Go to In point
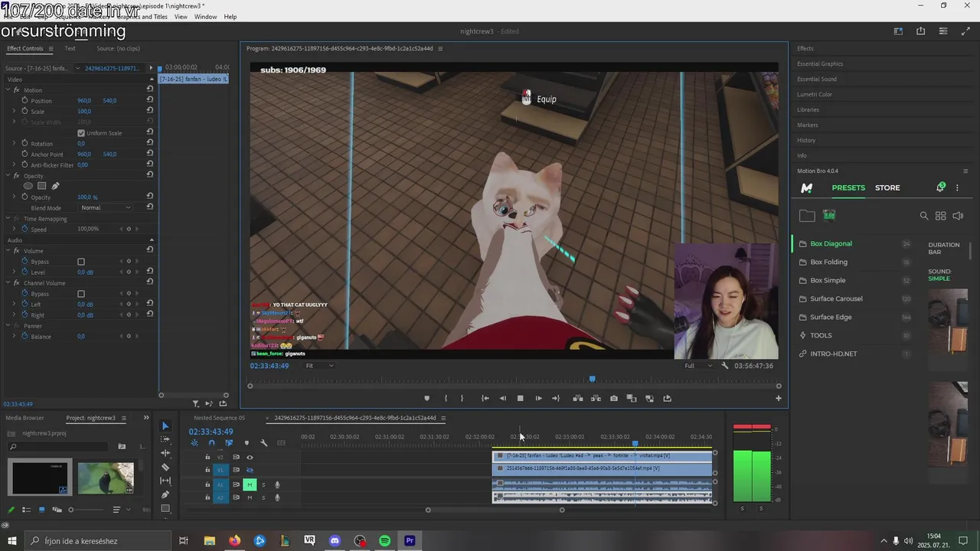The height and width of the screenshot is (551, 980). (x=485, y=398)
